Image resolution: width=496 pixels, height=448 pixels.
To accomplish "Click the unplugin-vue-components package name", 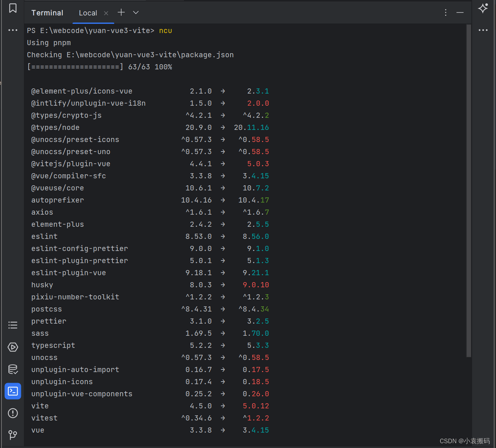I will coord(82,394).
